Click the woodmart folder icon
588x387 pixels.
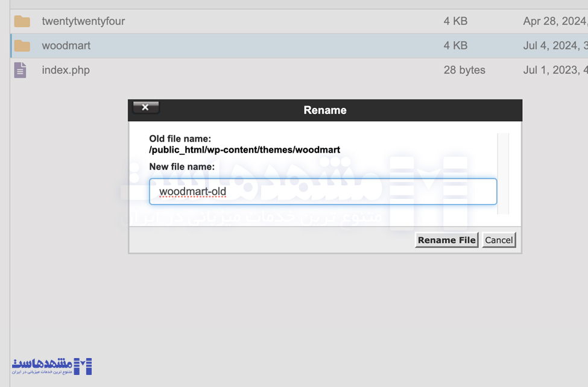(22, 46)
